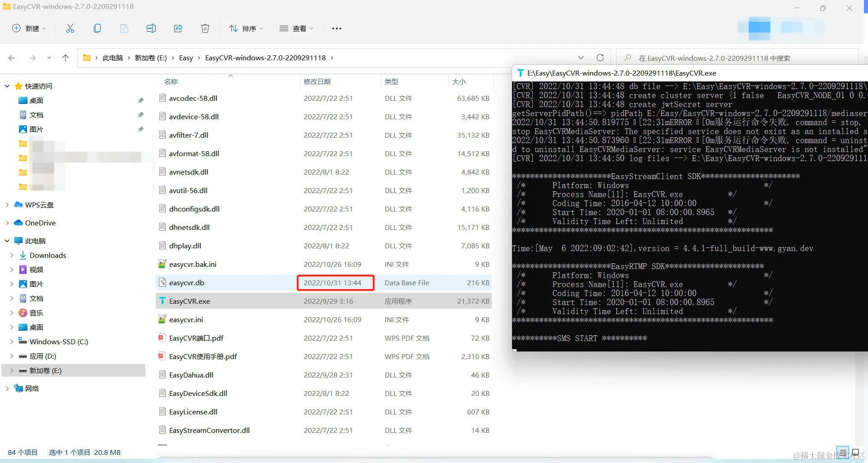This screenshot has width=868, height=463.
Task: Click the 新加卷 (E:) breadcrumb segment
Action: [x=151, y=58]
